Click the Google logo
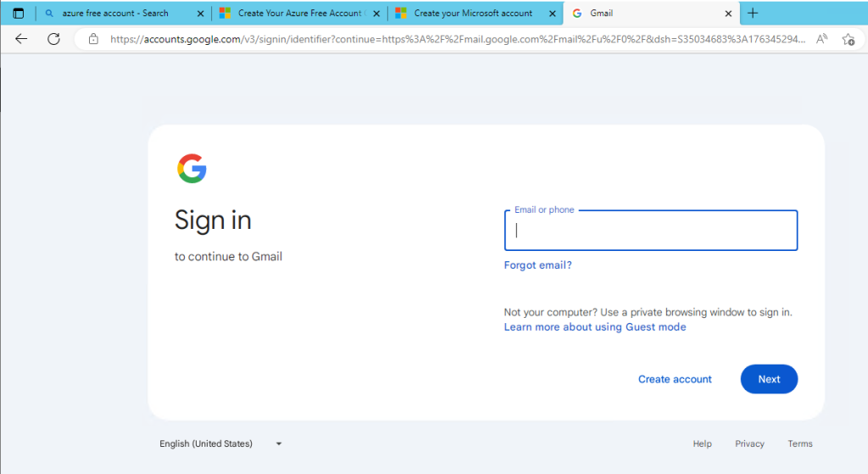The image size is (868, 474). 192,169
